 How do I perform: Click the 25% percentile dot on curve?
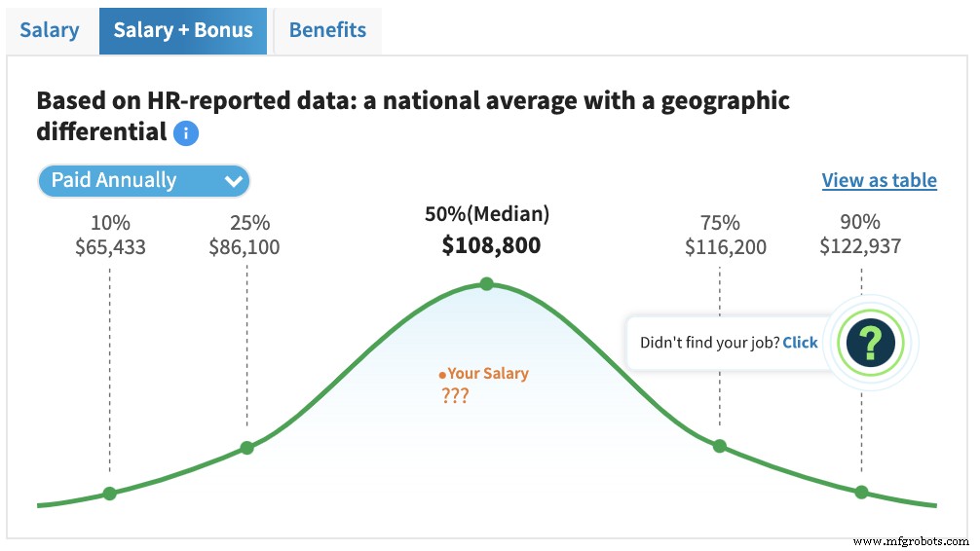pos(246,448)
